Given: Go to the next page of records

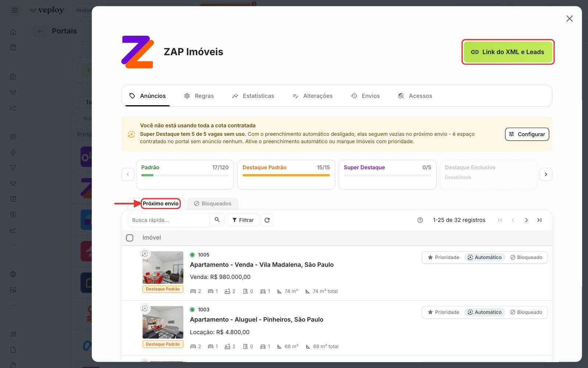Looking at the screenshot, I should pyautogui.click(x=526, y=220).
